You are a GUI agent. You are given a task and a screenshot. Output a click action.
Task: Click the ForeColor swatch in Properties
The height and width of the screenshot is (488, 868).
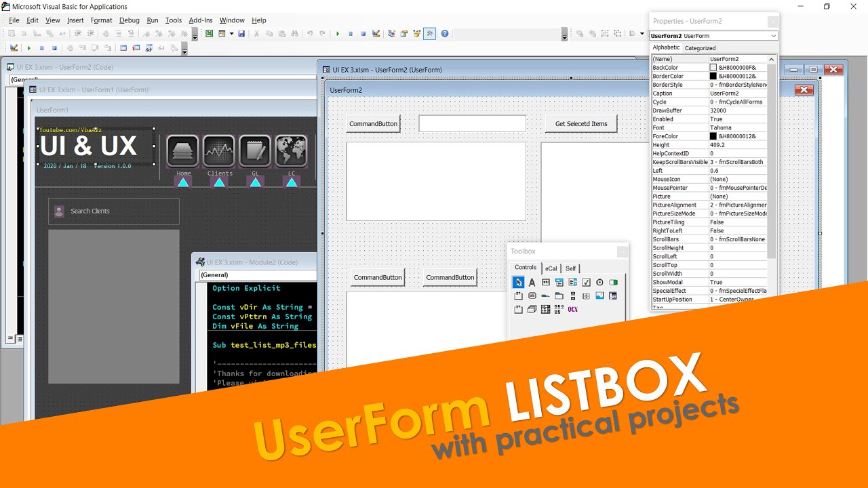click(713, 136)
